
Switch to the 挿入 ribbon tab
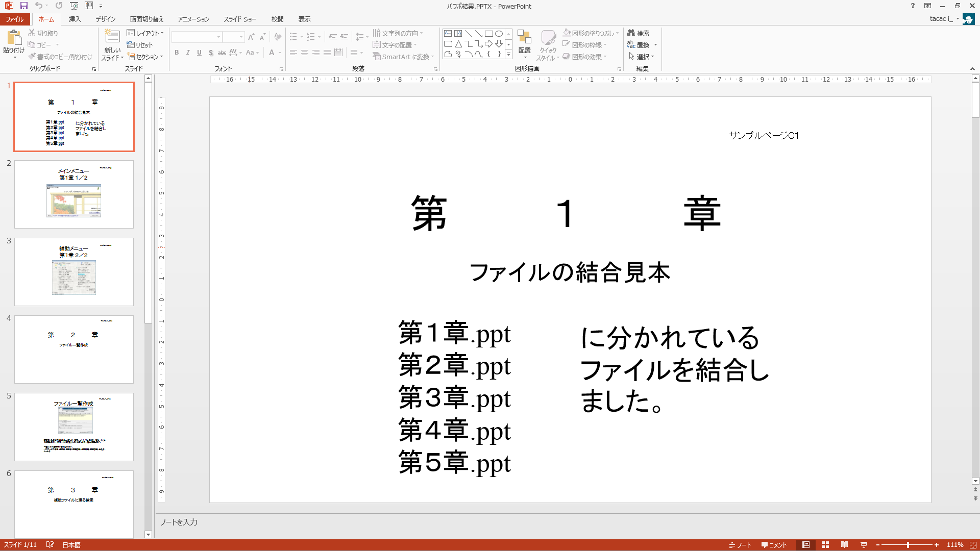pyautogui.click(x=75, y=19)
